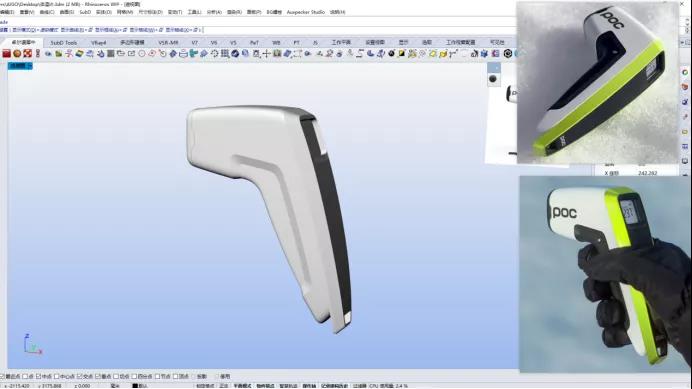Click the orange sphere toolbar icon
Viewport: 692px width, 389px height.
[x=17, y=53]
